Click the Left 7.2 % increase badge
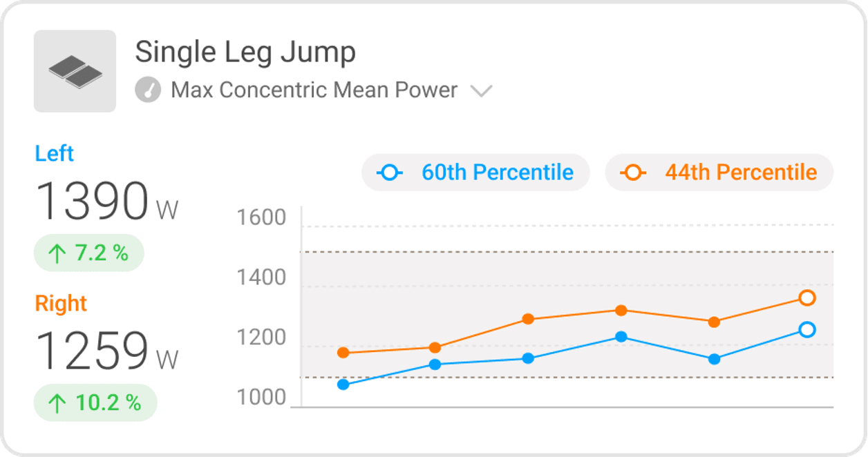Screen dimensions: 868x457 [x=88, y=253]
